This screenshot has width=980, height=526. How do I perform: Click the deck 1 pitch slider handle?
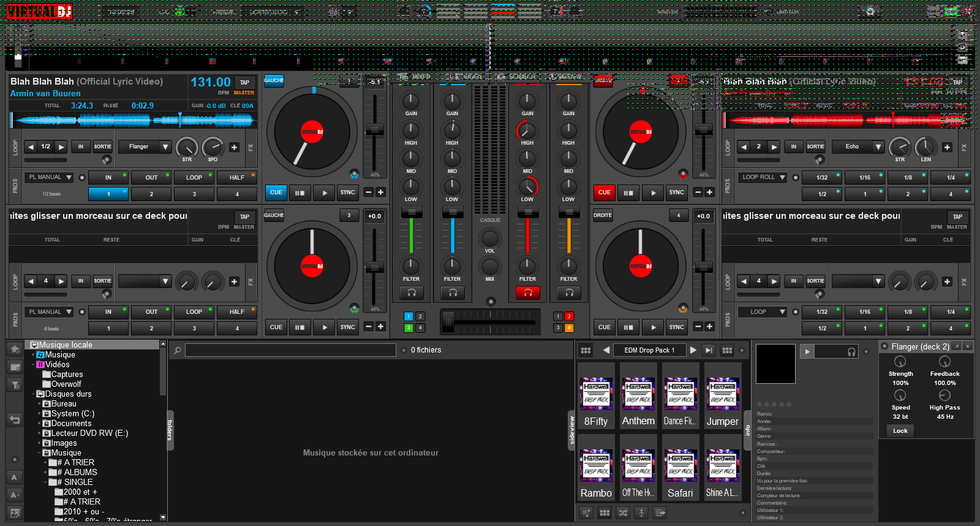click(374, 129)
